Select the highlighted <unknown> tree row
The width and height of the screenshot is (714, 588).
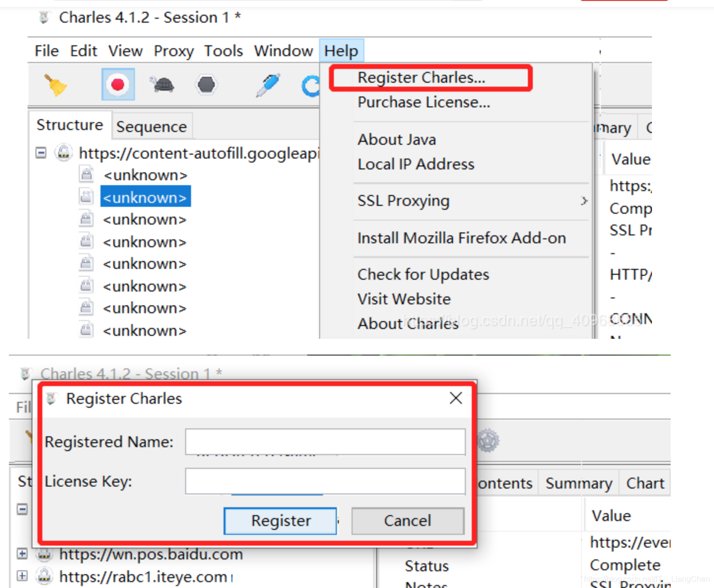coord(145,197)
